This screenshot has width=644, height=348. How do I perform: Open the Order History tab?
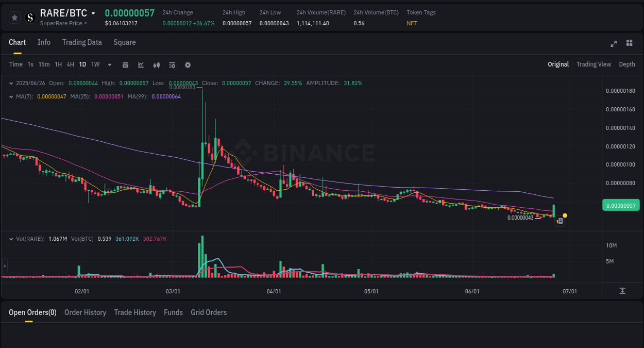(85, 312)
